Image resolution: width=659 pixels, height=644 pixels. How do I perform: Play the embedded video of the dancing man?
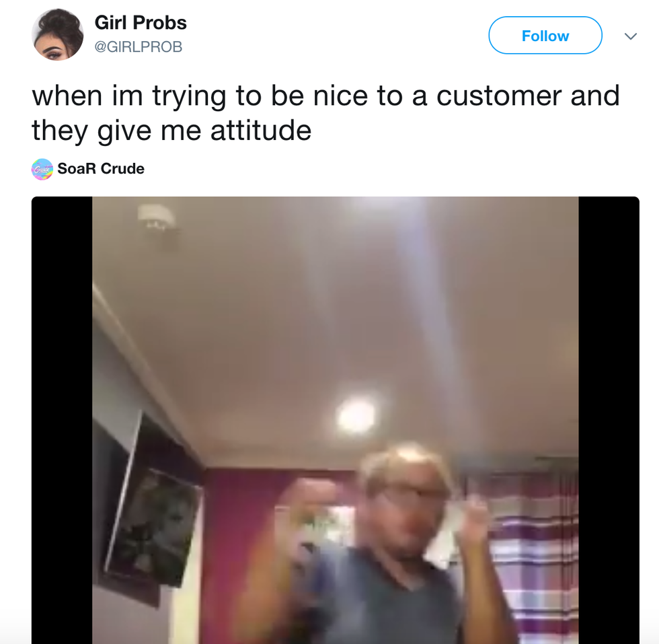pos(336,420)
